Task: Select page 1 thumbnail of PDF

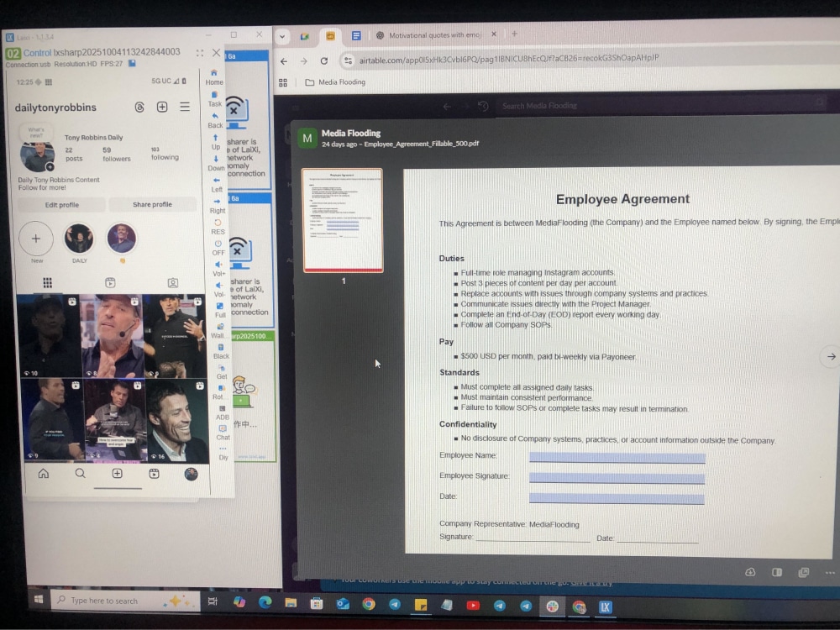Action: click(x=343, y=221)
